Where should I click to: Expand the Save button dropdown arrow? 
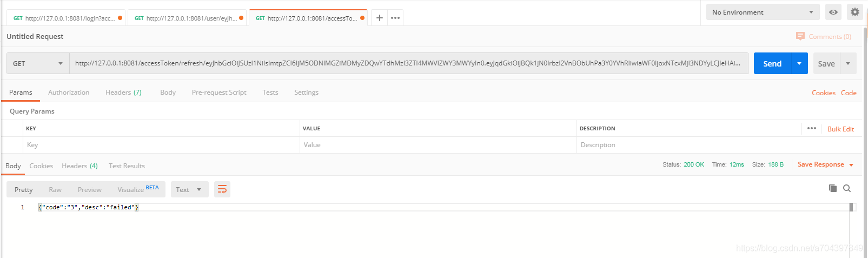pos(848,63)
